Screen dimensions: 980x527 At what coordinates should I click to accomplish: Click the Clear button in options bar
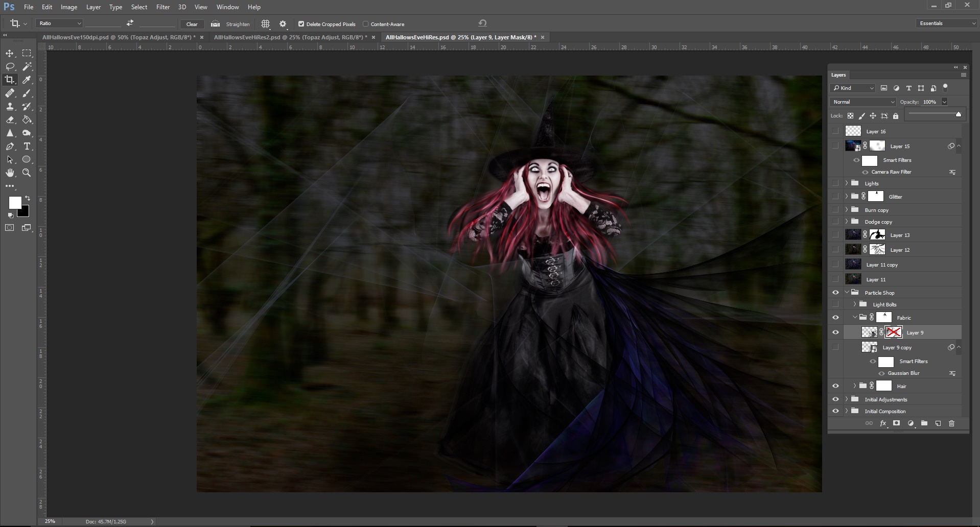pos(192,24)
